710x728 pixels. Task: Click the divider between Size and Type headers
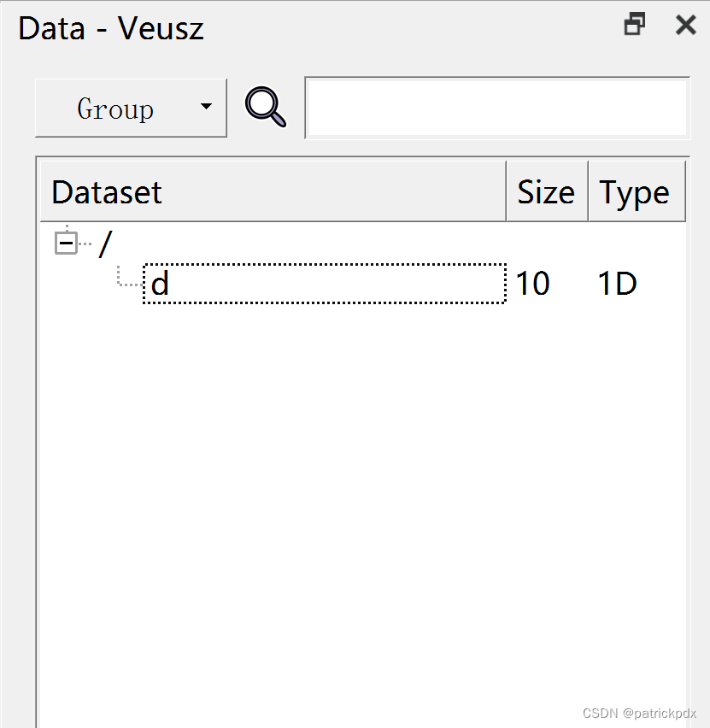click(589, 191)
